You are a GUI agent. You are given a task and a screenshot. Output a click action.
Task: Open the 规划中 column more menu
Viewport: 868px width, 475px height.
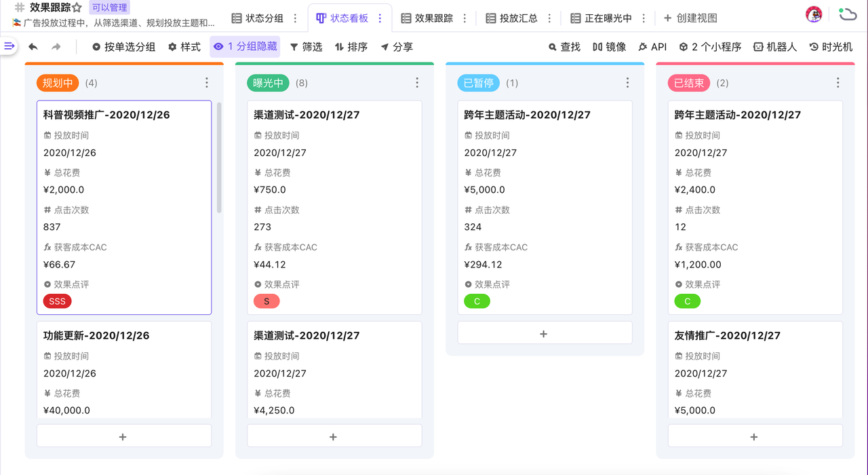207,83
